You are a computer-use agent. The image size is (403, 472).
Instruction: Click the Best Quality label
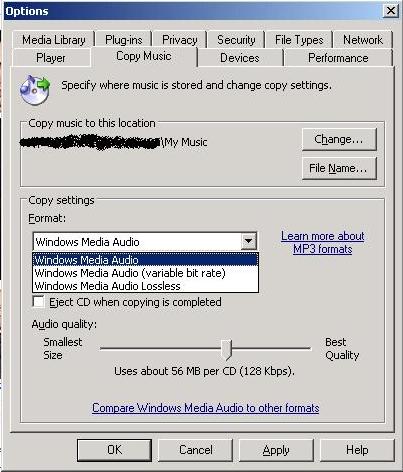tap(342, 349)
